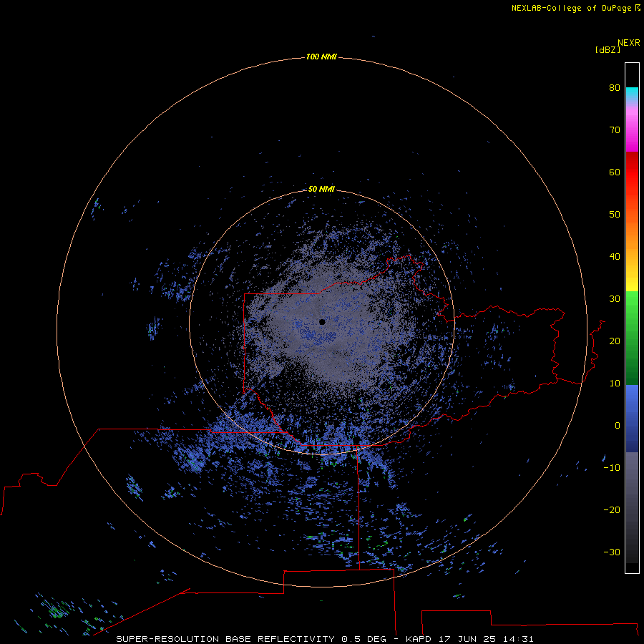644x644 pixels.
Task: Click the 60 dBZ scale value
Action: pyautogui.click(x=615, y=172)
